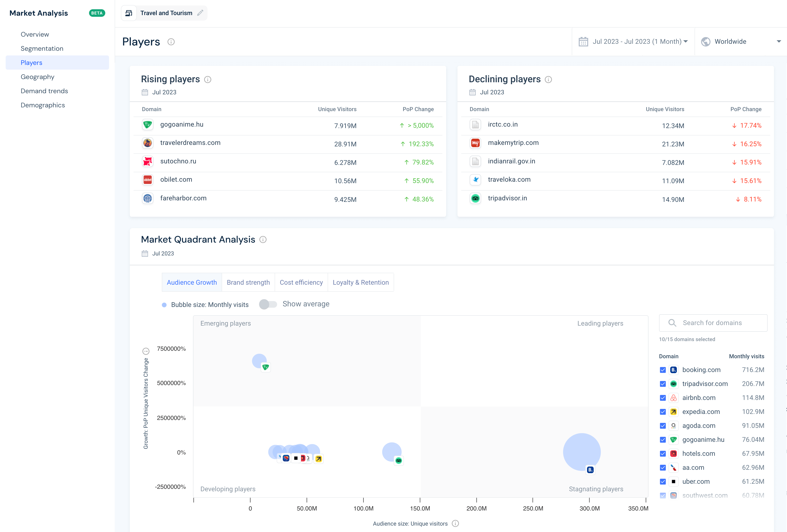Viewport: 787px width, 532px height.
Task: Open the edit pencil next to Travel and Tourism
Action: coord(200,13)
